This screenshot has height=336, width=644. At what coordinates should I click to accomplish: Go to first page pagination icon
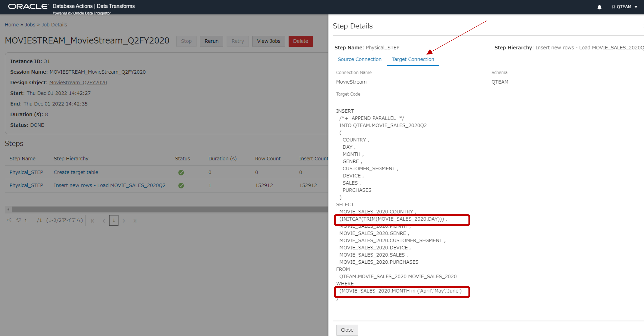point(93,221)
